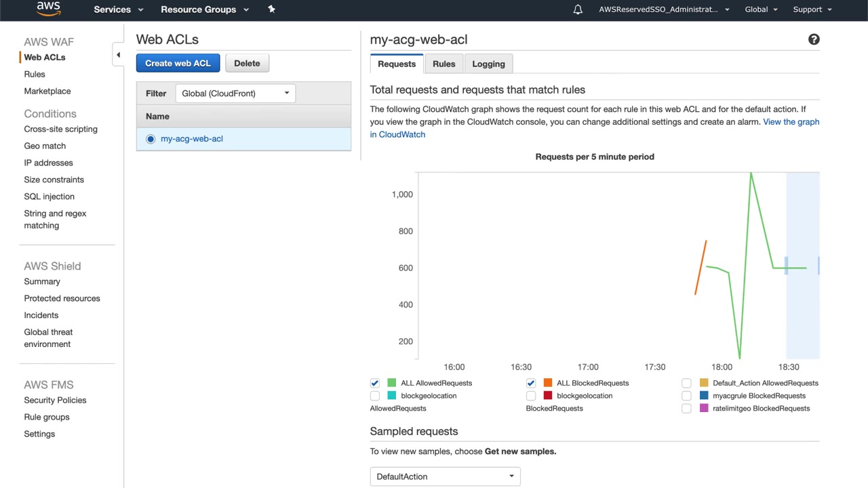Switch to the Rules tab
Viewport: 868px width, 488px height.
coord(443,64)
